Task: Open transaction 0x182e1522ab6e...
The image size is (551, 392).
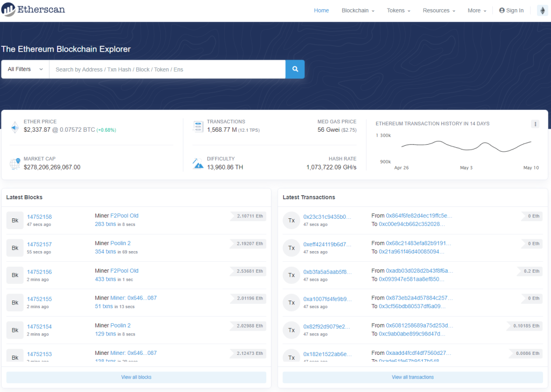Action: pyautogui.click(x=328, y=354)
